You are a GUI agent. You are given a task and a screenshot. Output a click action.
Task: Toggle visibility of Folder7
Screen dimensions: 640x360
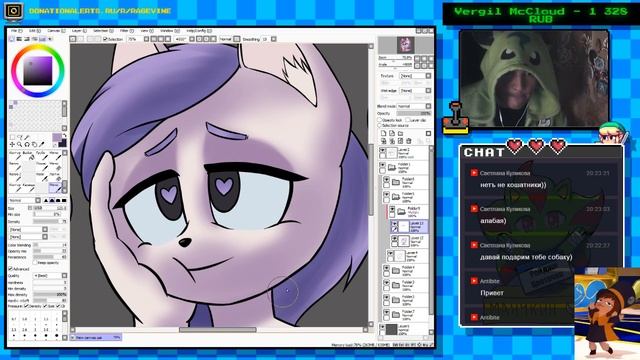[x=386, y=312]
